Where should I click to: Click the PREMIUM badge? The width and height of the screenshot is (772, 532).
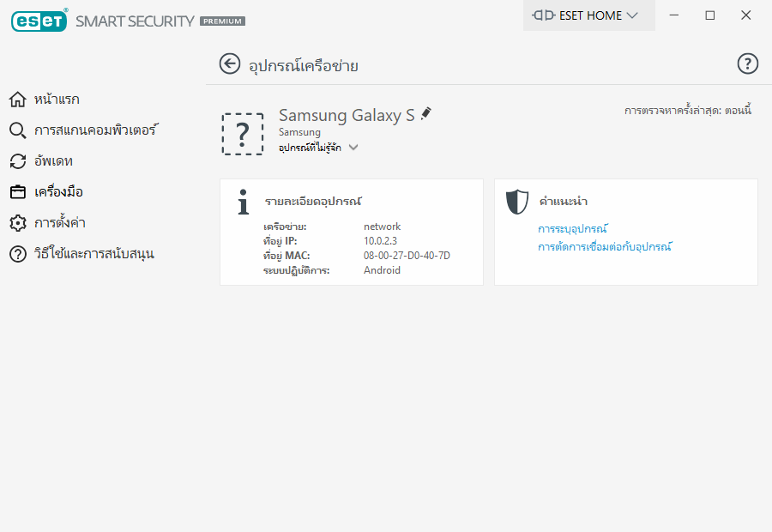pyautogui.click(x=222, y=21)
